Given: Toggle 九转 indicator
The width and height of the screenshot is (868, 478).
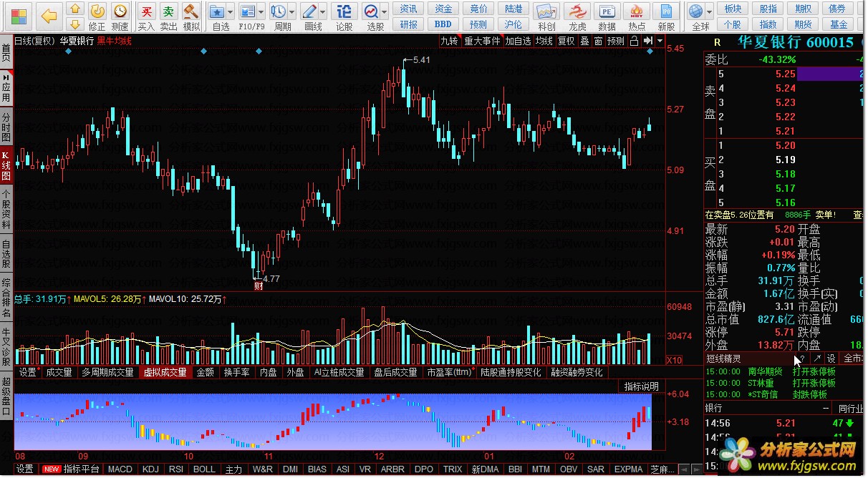Looking at the screenshot, I should click(x=449, y=41).
